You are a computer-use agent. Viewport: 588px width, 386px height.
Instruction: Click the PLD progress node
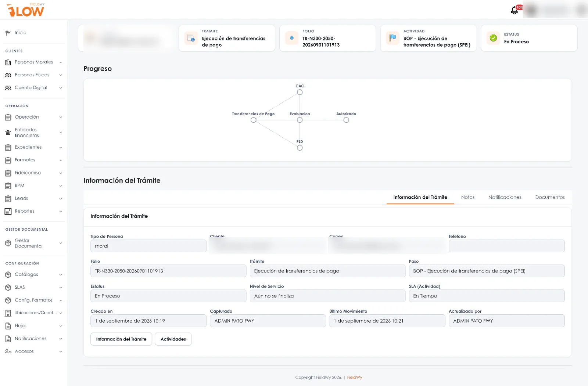coord(300,148)
